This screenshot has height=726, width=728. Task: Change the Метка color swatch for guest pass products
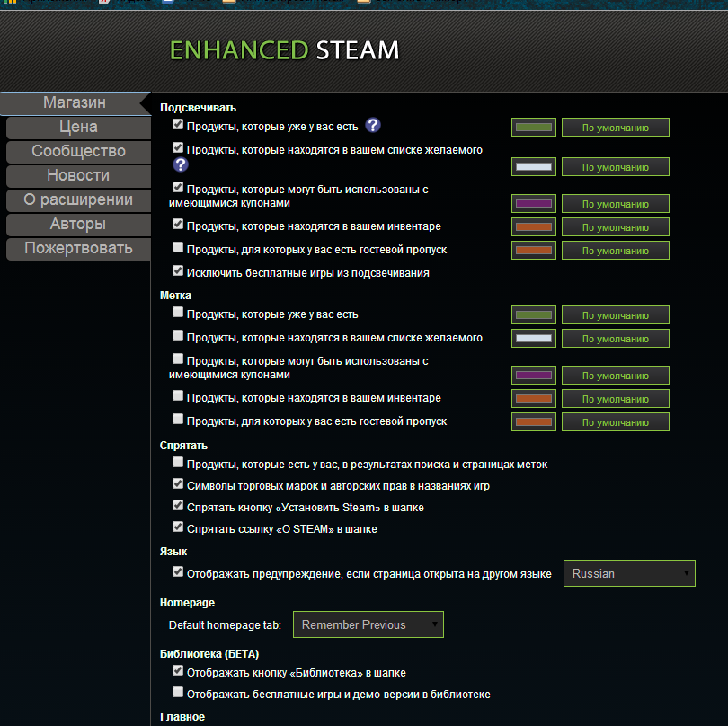[534, 422]
